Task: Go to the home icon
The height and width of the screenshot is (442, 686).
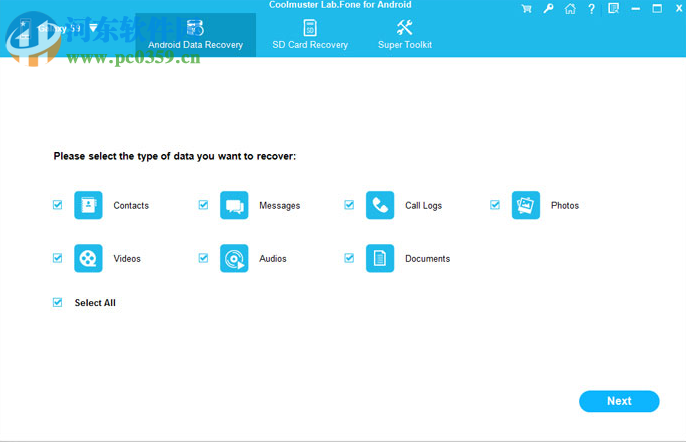Action: click(570, 9)
